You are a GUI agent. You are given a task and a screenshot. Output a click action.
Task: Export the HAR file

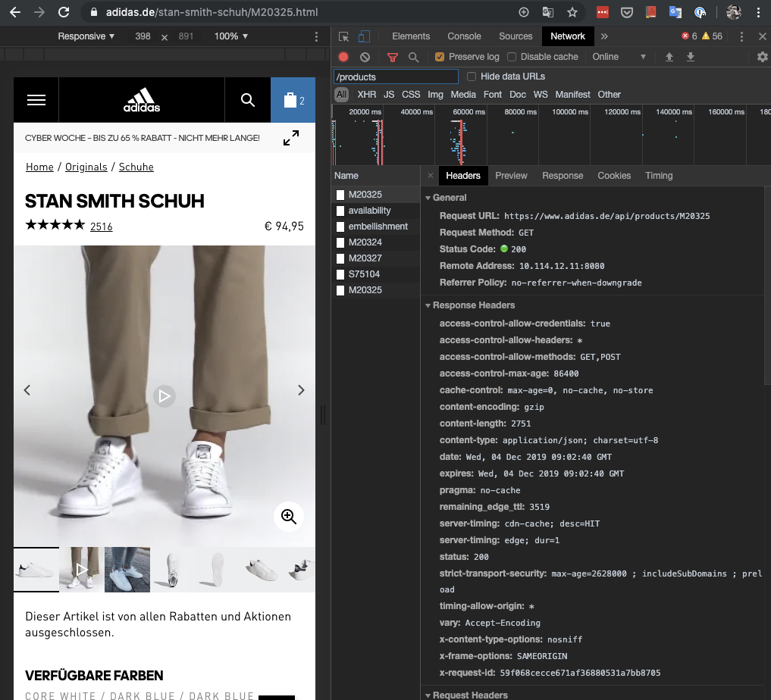click(x=691, y=57)
